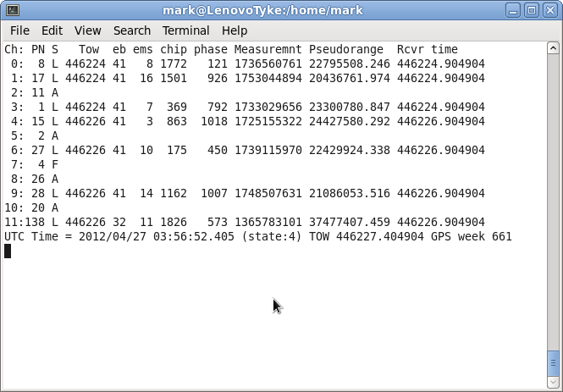Maximize the terminal window
The height and width of the screenshot is (392, 563).
tap(532, 10)
